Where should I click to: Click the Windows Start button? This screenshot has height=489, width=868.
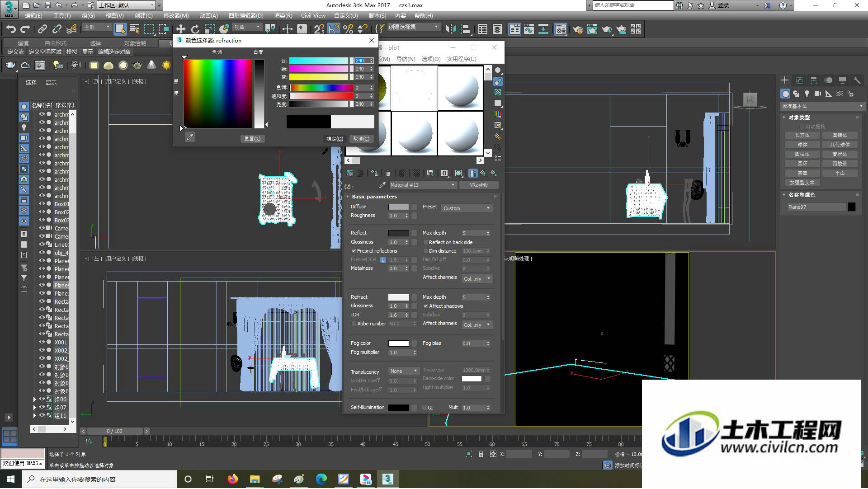(x=10, y=479)
